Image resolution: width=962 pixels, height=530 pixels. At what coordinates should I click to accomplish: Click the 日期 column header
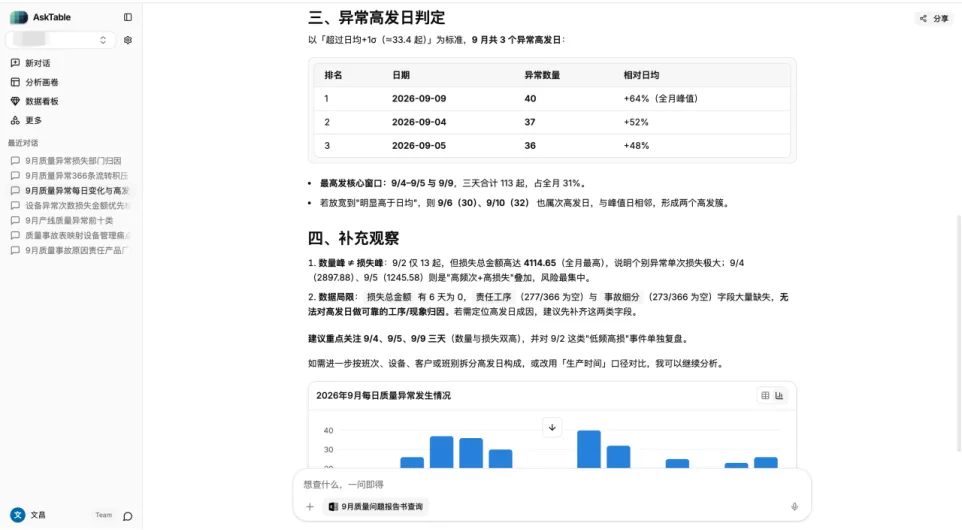pos(401,75)
